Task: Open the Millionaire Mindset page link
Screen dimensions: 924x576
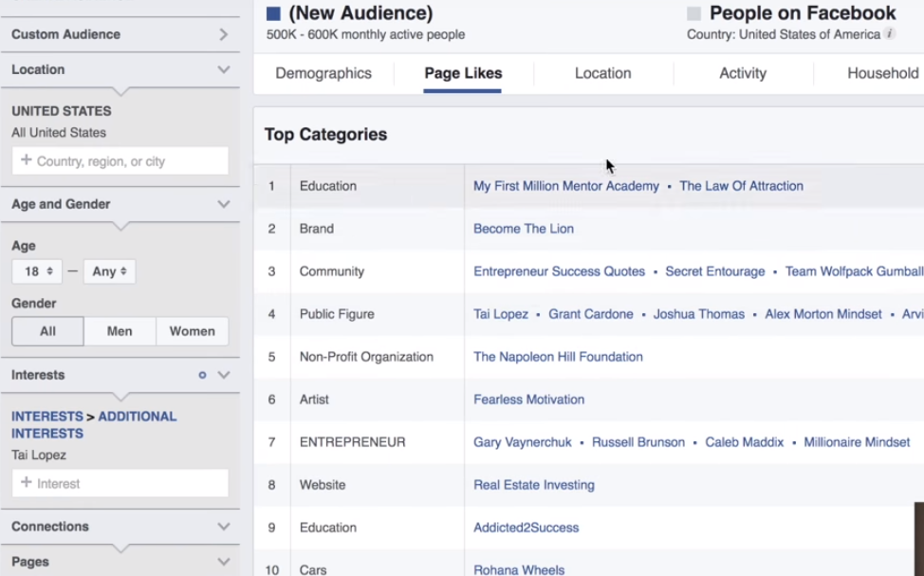Action: tap(857, 442)
